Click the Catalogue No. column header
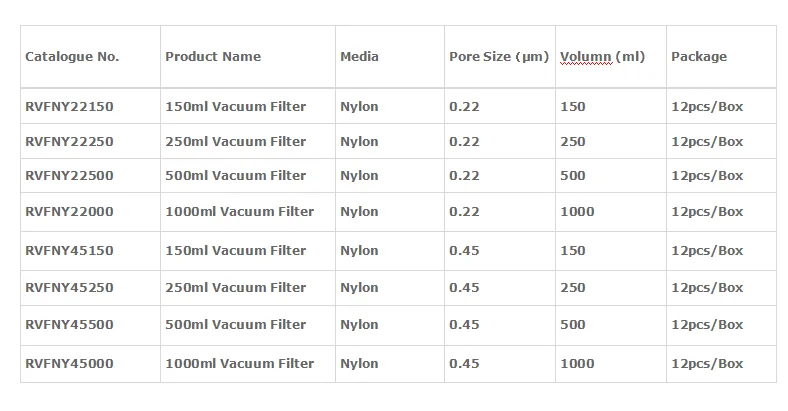The image size is (788, 411). [72, 57]
